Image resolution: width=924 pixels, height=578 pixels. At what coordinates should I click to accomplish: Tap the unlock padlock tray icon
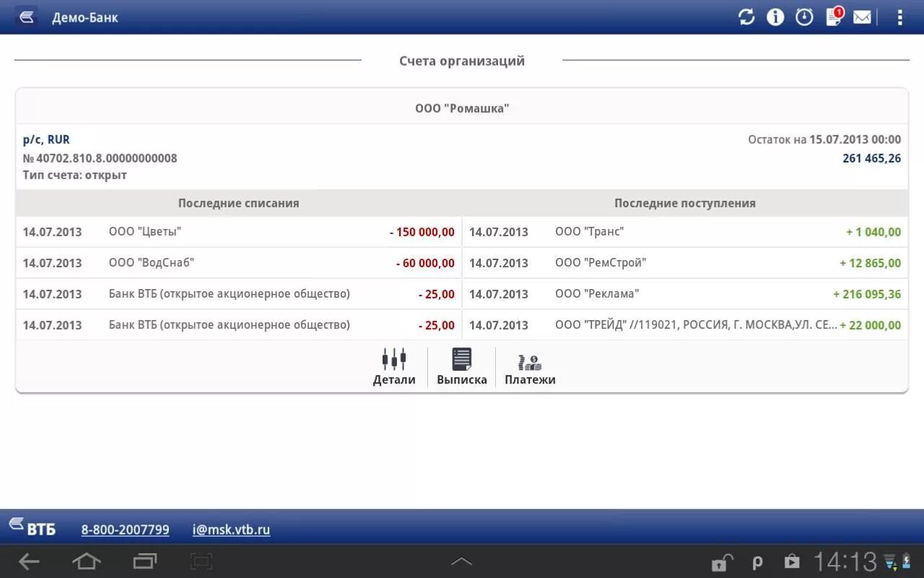point(722,562)
